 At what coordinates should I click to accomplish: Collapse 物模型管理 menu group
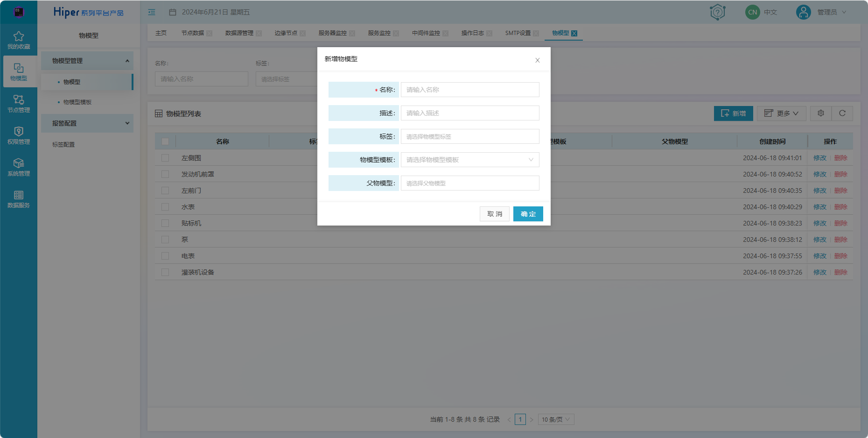[87, 61]
